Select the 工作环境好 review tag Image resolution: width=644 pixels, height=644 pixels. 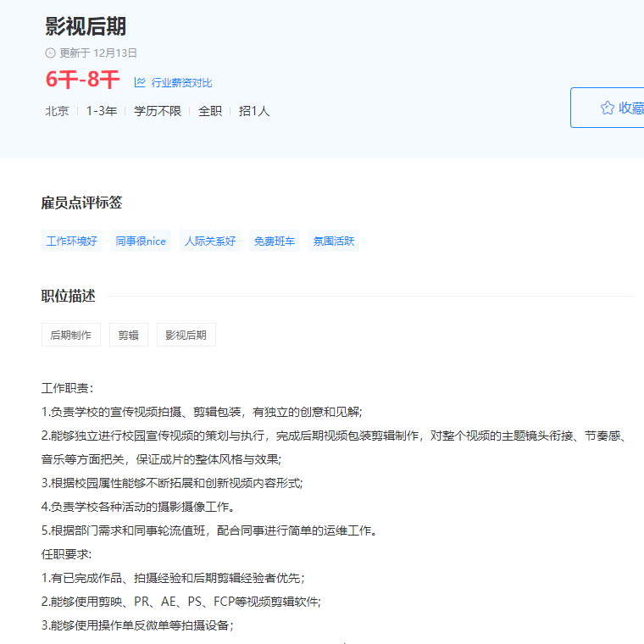[72, 241]
